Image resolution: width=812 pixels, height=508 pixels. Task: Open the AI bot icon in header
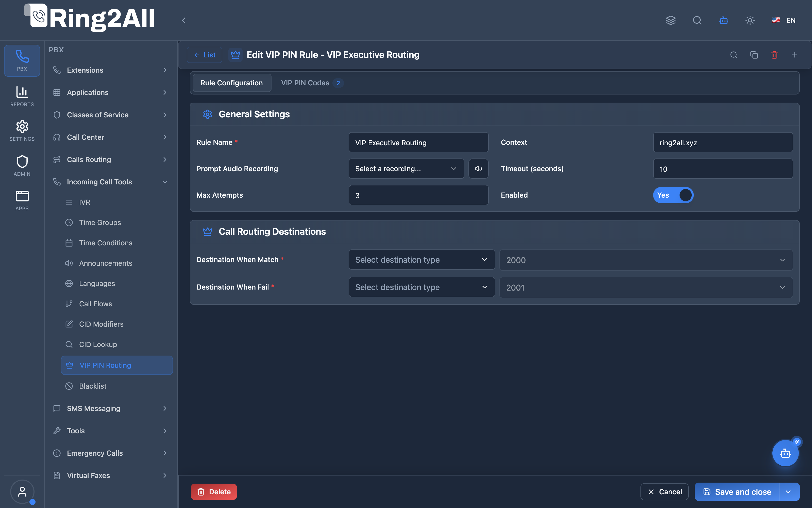pyautogui.click(x=724, y=21)
